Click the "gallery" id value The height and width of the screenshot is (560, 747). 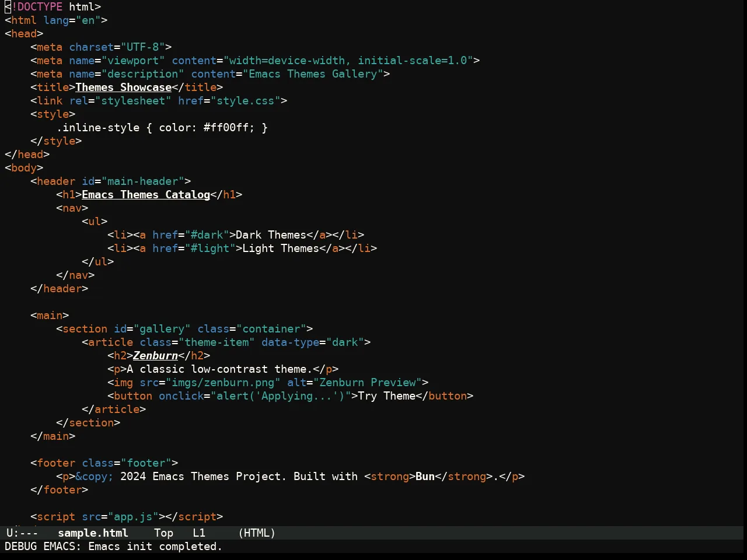(162, 328)
